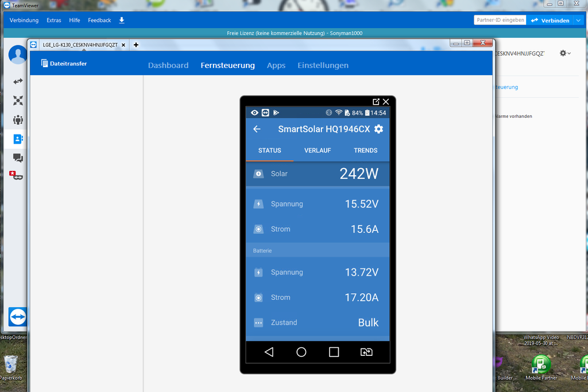Image resolution: width=588 pixels, height=392 pixels.
Task: Switch to the Fernsteuerung tab
Action: (227, 66)
